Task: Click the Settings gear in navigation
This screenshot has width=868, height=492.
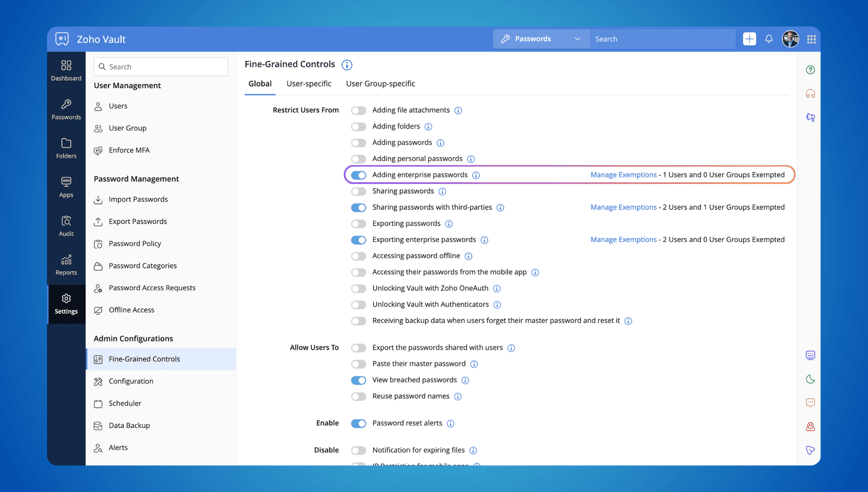Action: coord(66,304)
